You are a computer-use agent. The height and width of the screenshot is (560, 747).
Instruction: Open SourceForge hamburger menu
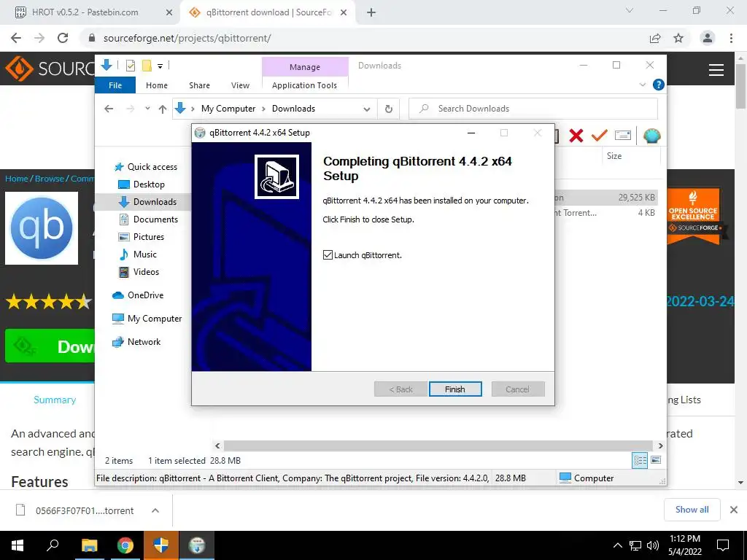[x=716, y=70]
